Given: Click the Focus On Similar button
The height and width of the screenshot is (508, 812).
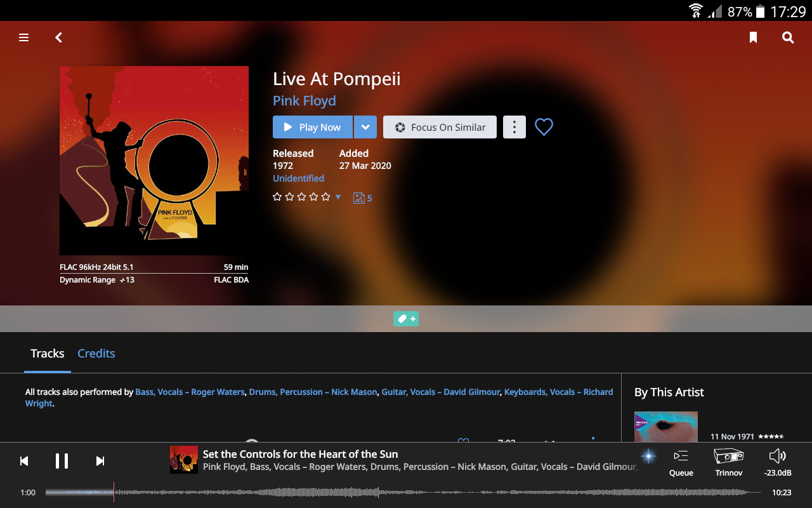Looking at the screenshot, I should pyautogui.click(x=440, y=127).
